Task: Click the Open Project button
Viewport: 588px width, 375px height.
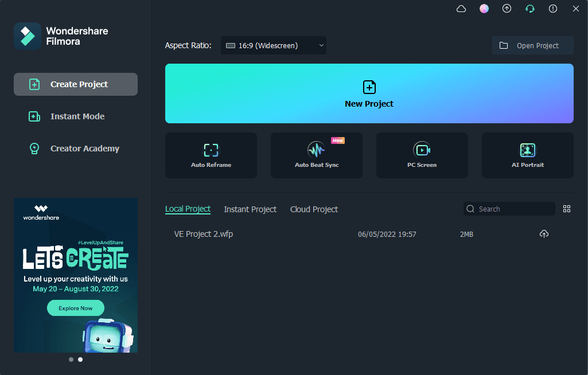Action: coord(532,45)
